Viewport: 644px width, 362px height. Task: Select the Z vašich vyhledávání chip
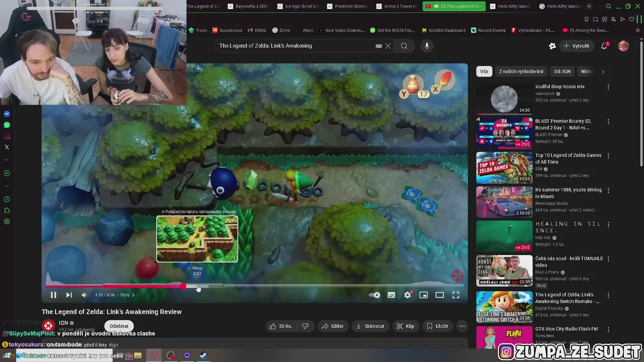pyautogui.click(x=521, y=71)
